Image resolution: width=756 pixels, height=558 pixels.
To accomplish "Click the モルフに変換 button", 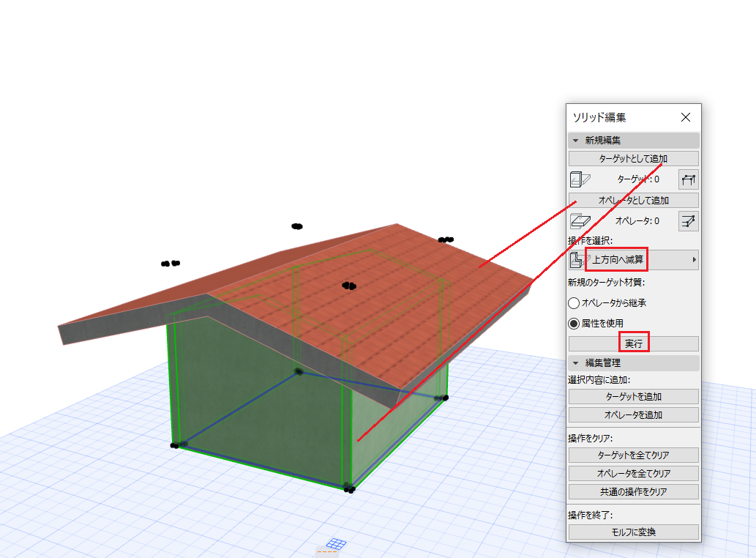I will (x=634, y=532).
